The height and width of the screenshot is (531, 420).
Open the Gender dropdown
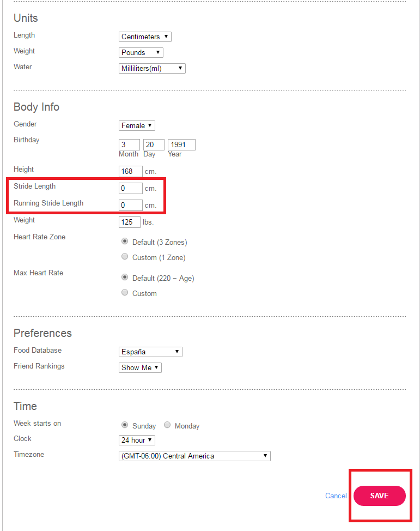tap(137, 126)
